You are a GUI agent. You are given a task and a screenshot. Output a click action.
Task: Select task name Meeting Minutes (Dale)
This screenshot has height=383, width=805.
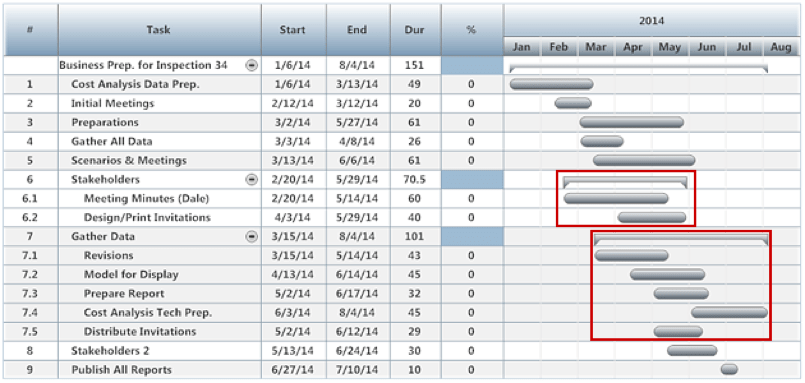[x=147, y=198]
